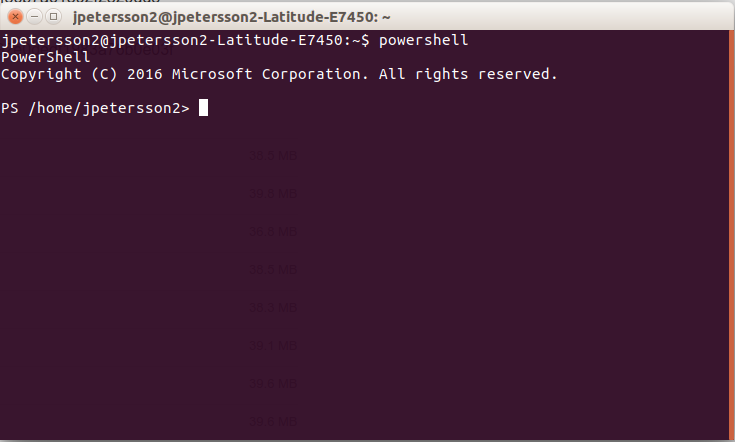This screenshot has height=442, width=735.
Task: Click the faint '39.1 MB' background text
Action: 273,345
